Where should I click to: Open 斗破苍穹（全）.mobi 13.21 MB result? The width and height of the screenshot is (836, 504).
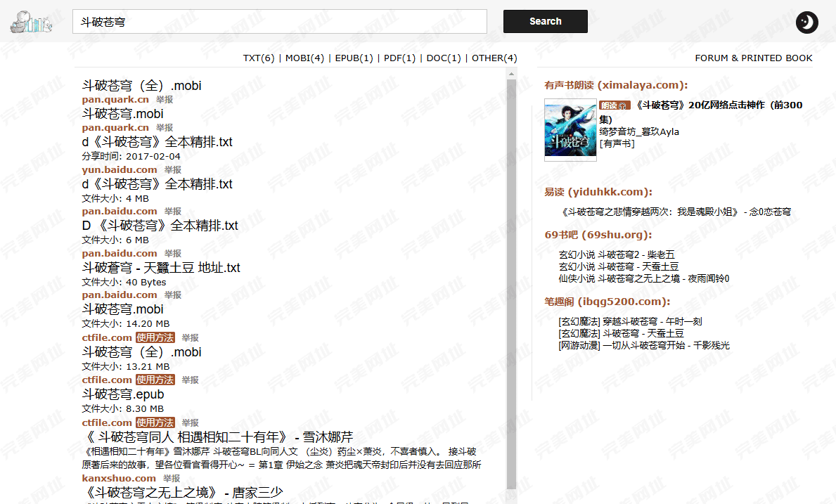coord(142,351)
